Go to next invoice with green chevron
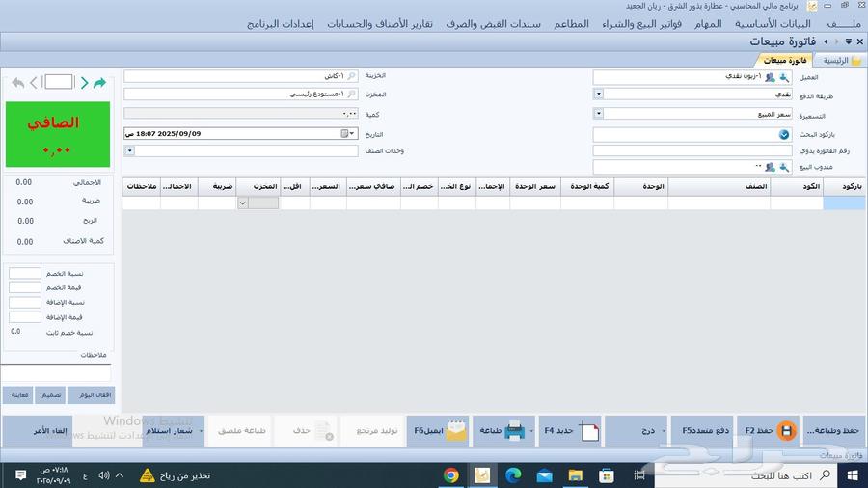 click(x=84, y=83)
